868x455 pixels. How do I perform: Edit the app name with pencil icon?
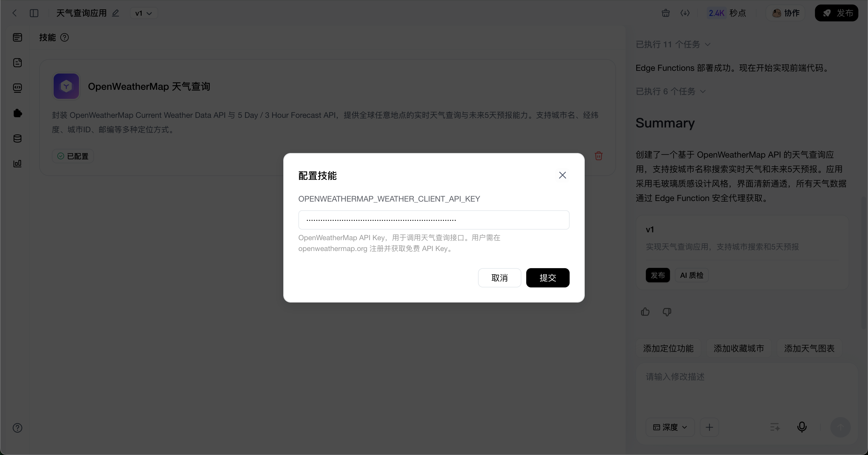click(x=115, y=13)
